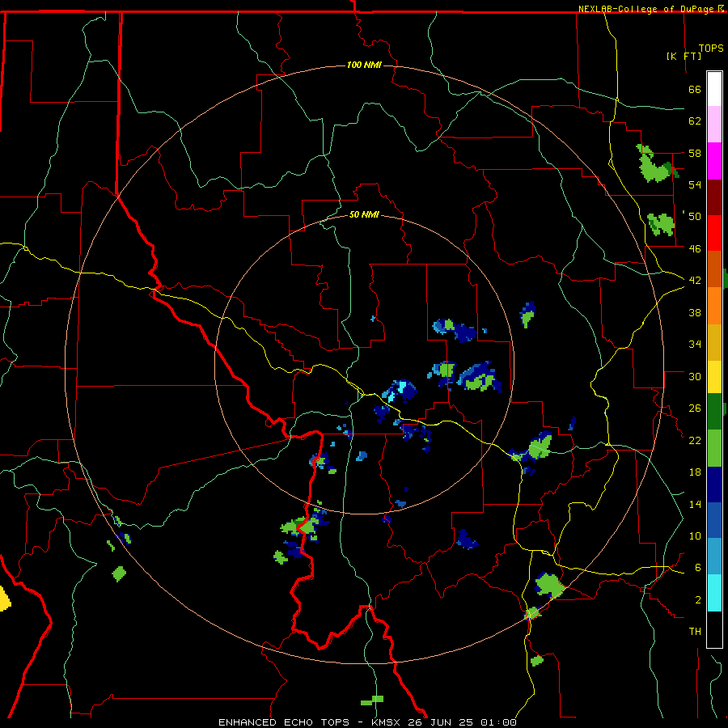Click the yellow legend swatch
This screenshot has width=728, height=728.
[x=714, y=376]
